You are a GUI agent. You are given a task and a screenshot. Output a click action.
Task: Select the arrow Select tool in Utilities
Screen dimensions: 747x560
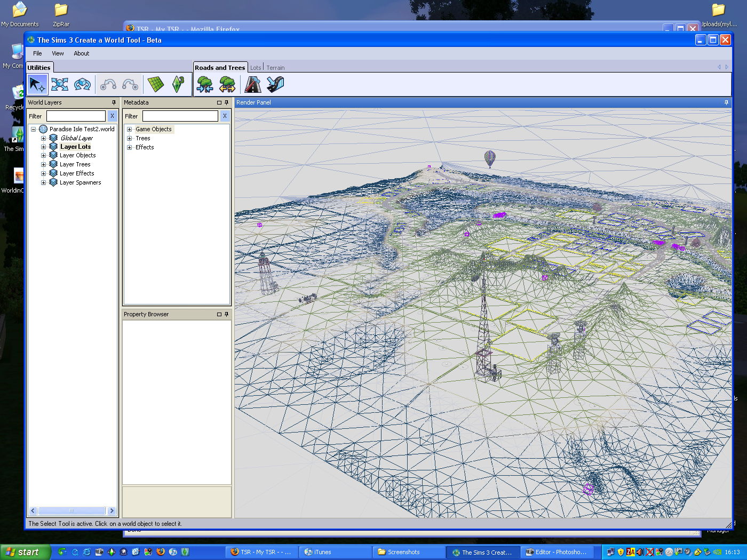(37, 84)
